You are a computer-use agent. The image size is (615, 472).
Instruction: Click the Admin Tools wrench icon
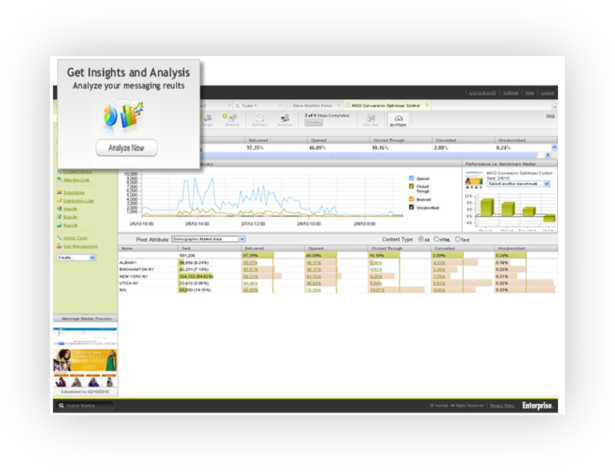[59, 238]
